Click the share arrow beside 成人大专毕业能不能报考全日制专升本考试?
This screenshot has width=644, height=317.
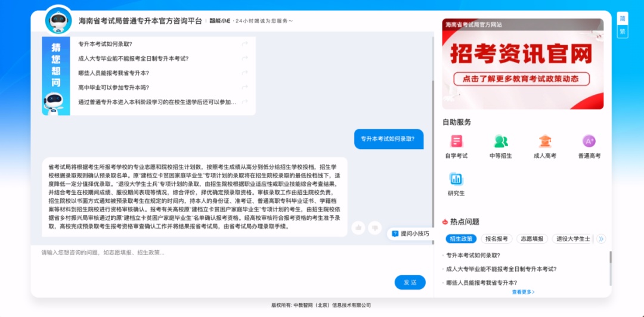pos(245,58)
